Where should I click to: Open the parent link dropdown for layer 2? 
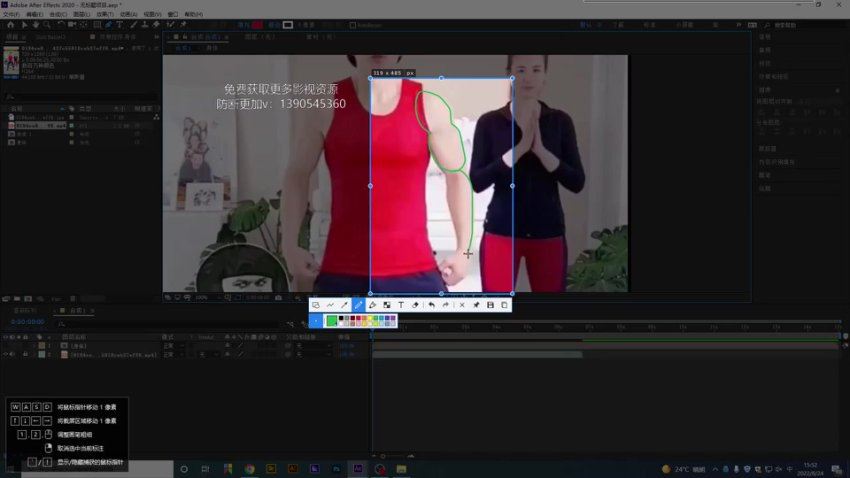313,354
